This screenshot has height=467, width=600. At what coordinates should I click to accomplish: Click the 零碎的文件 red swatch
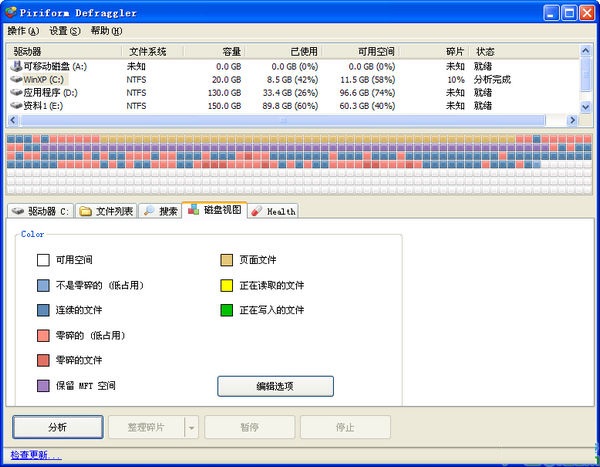43,360
